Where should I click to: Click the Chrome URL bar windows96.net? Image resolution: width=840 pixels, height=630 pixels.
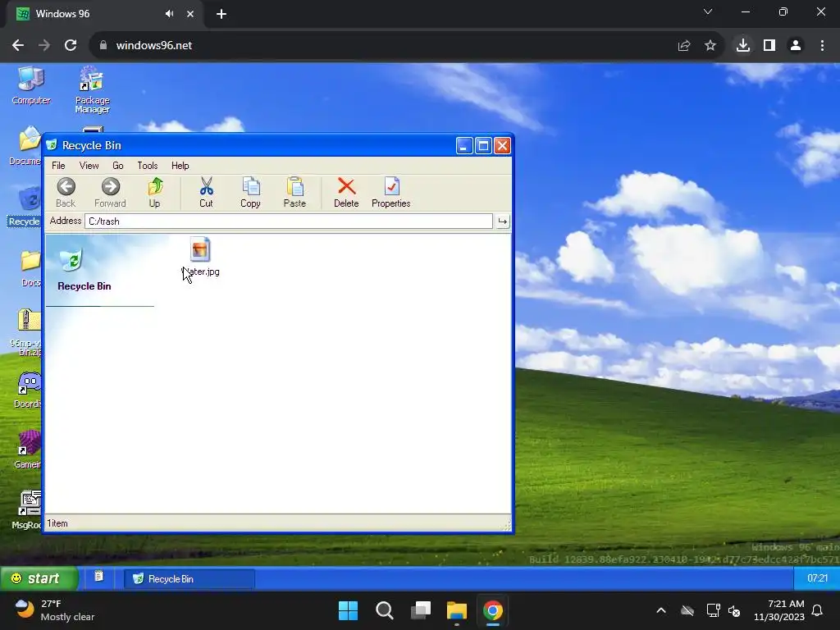[x=153, y=46]
